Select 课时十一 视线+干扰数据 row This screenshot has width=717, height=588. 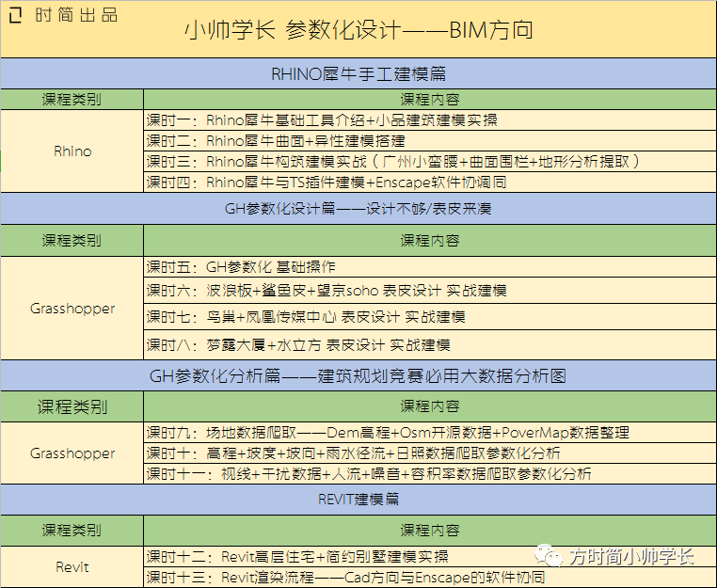coord(430,473)
